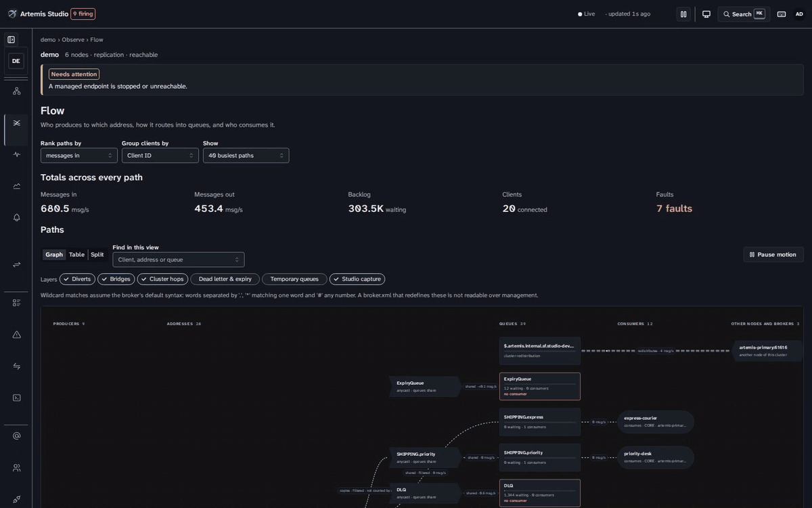This screenshot has width=812, height=508.
Task: Click the redistributes 4 msg/s edge label
Action: (x=656, y=351)
